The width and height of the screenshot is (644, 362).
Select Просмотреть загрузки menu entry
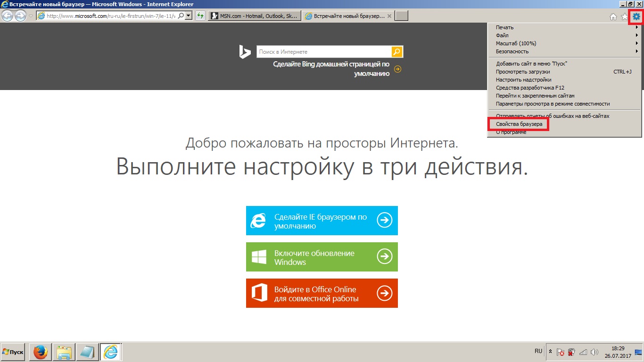coord(565,72)
